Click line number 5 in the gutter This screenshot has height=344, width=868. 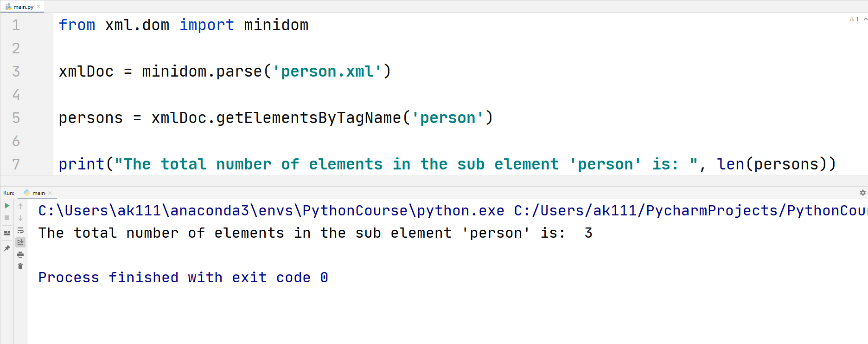click(16, 118)
